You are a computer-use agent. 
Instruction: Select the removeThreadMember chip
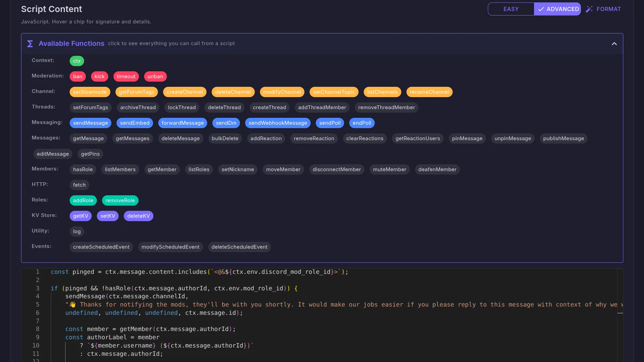tap(386, 107)
